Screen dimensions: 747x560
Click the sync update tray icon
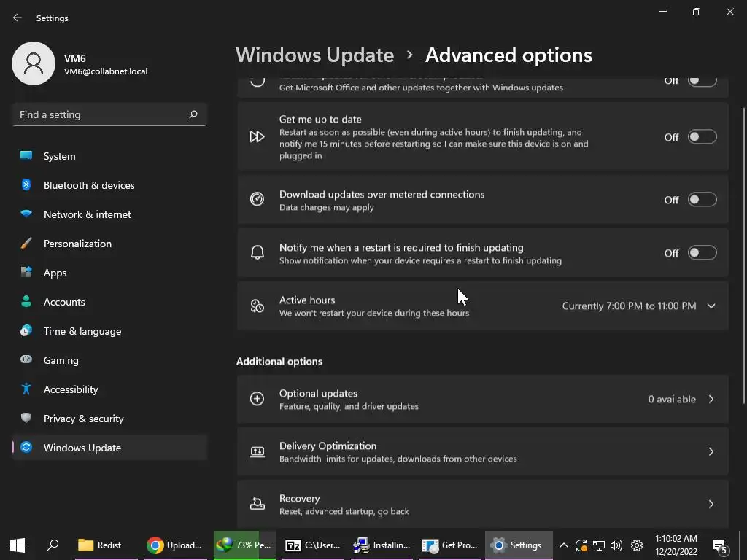[581, 545]
